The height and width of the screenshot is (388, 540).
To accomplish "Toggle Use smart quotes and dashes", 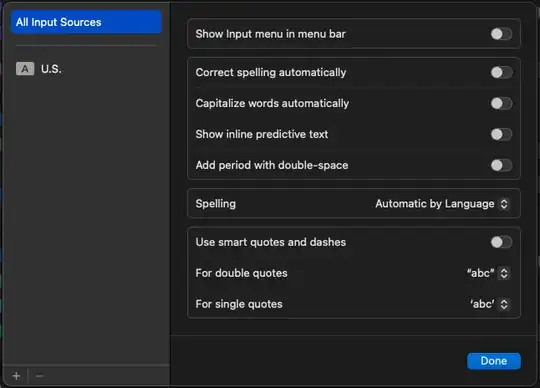I will pyautogui.click(x=501, y=242).
